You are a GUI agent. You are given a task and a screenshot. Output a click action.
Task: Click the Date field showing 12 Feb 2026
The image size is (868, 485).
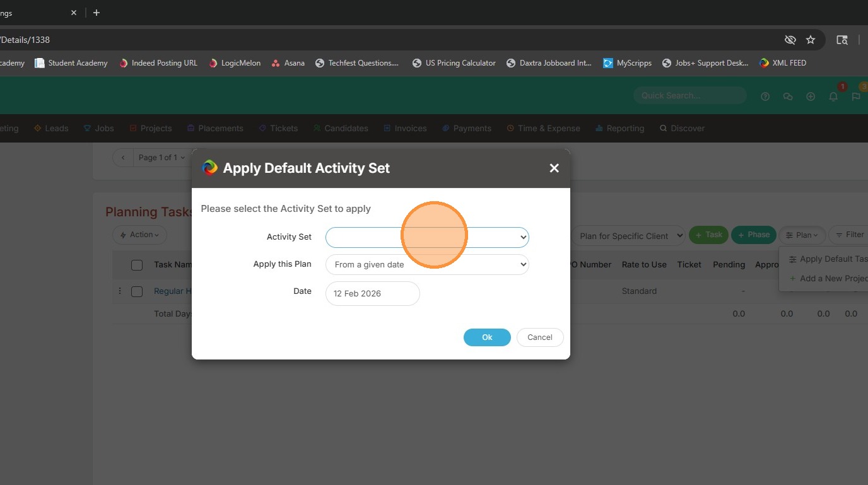click(x=373, y=293)
